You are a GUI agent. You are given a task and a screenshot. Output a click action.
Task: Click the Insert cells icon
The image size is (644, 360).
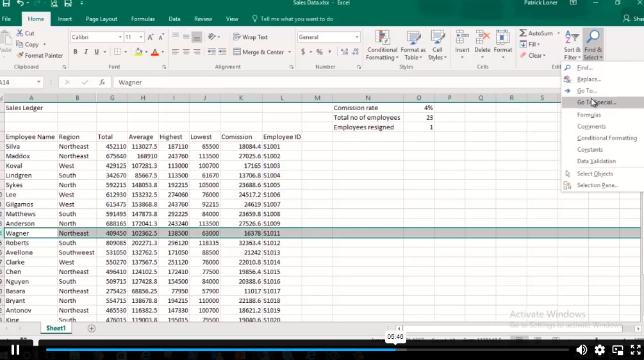coord(462,38)
